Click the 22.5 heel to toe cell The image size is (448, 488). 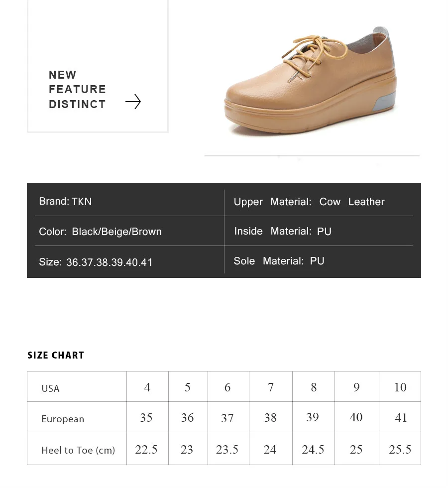coord(147,449)
